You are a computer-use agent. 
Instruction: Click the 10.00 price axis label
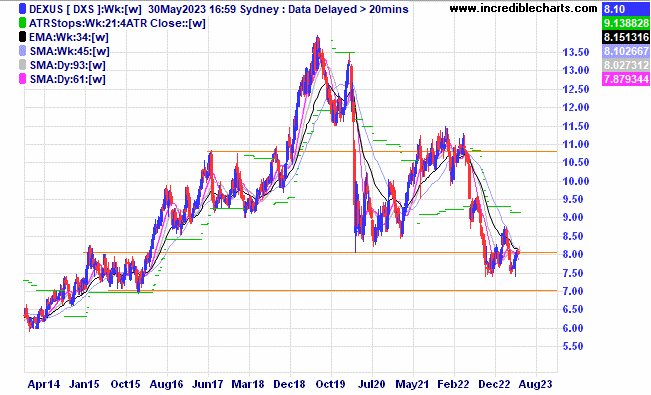click(x=576, y=181)
